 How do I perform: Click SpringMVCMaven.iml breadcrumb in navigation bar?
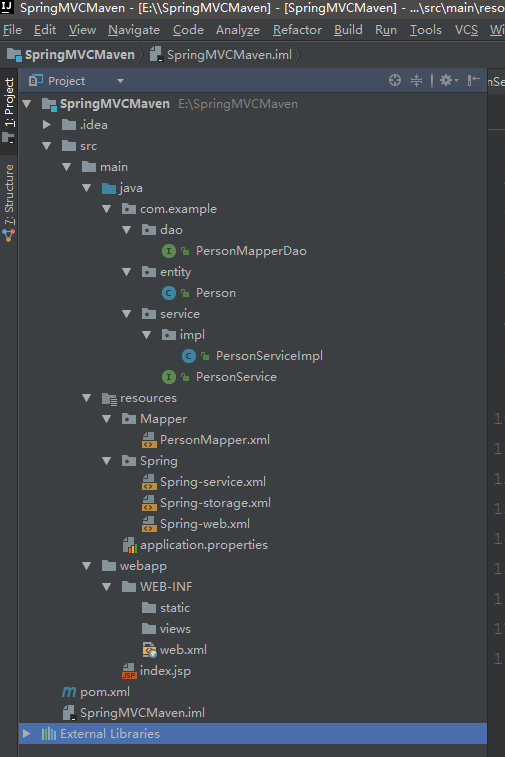click(x=221, y=55)
